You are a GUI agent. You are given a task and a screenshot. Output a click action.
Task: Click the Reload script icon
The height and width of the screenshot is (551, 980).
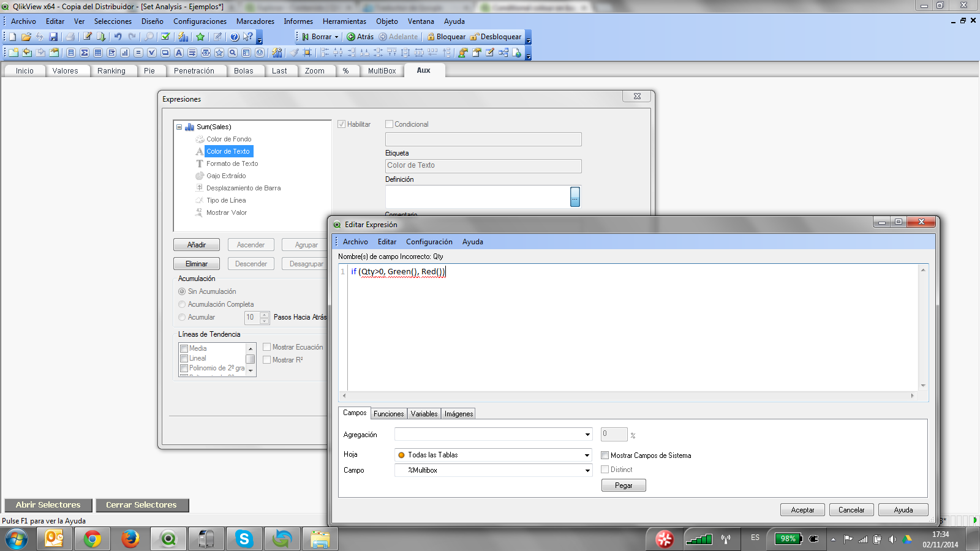(x=101, y=37)
